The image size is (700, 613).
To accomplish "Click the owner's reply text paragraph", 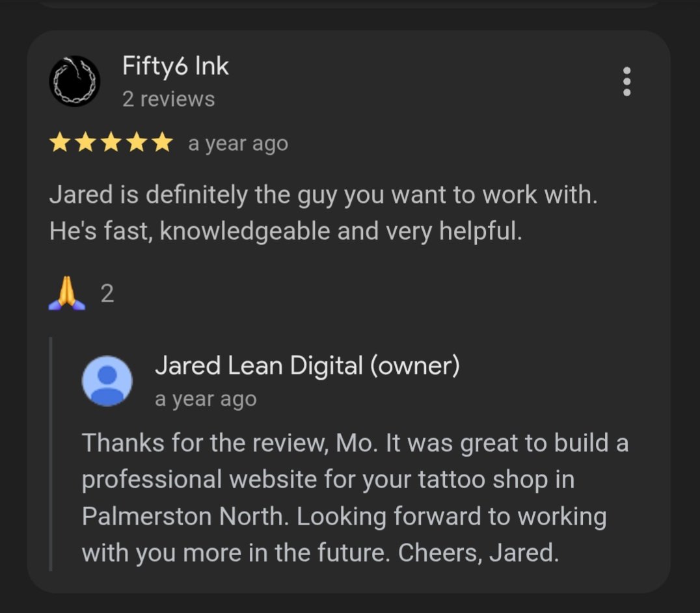I will tap(355, 498).
